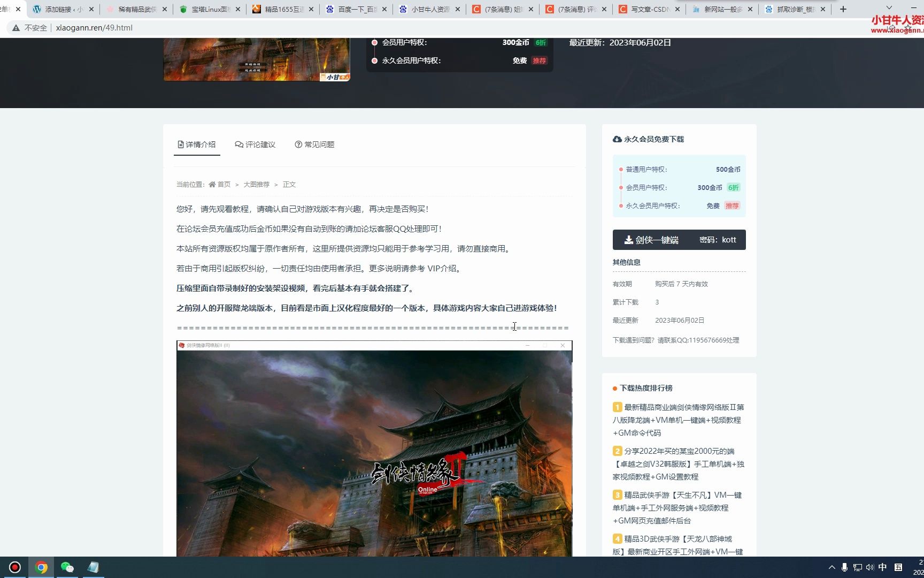Screen dimensions: 924x578
Task: Click the 密码: kott password text
Action: coord(718,240)
